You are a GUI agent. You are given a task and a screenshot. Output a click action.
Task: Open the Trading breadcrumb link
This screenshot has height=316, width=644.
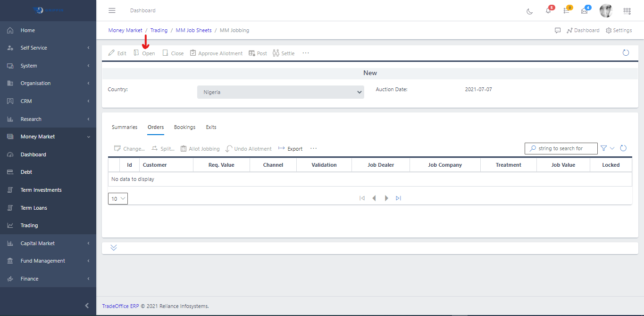point(159,30)
